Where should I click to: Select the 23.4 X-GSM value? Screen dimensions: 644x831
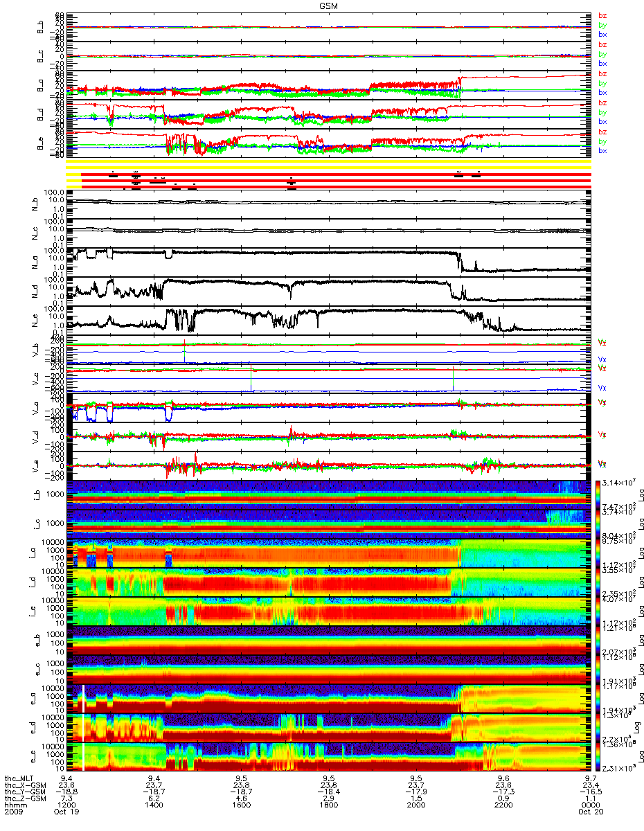[590, 786]
